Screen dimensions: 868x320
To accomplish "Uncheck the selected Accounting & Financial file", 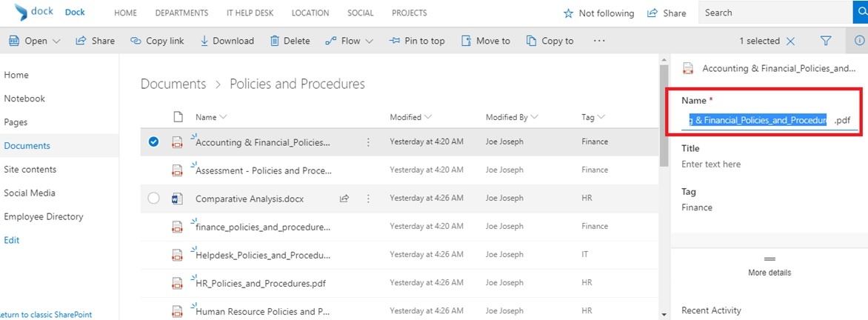I will pos(153,142).
